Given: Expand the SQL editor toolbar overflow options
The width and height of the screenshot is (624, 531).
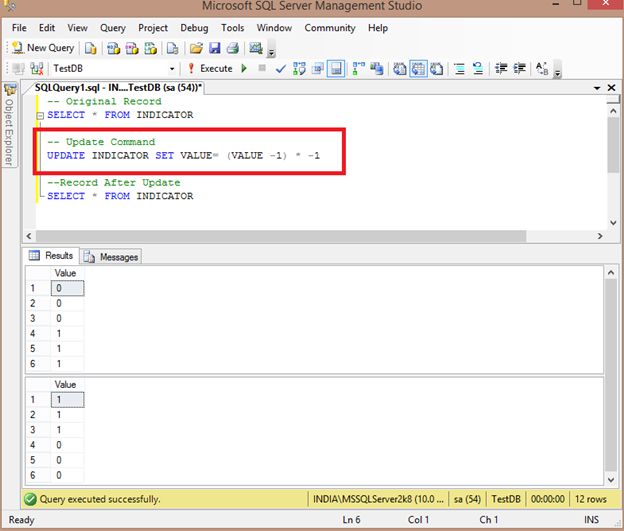Looking at the screenshot, I should (558, 72).
